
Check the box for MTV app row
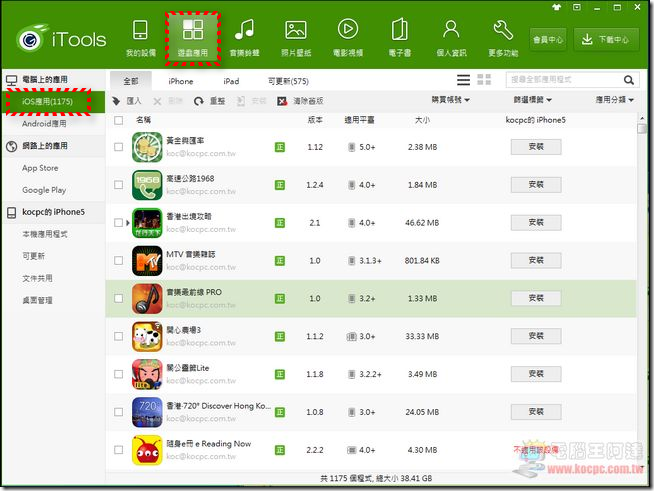pos(119,261)
